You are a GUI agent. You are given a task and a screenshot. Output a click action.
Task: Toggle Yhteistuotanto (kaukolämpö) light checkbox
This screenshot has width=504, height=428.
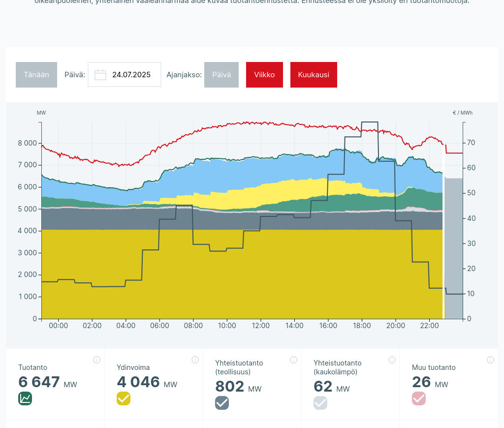(320, 403)
